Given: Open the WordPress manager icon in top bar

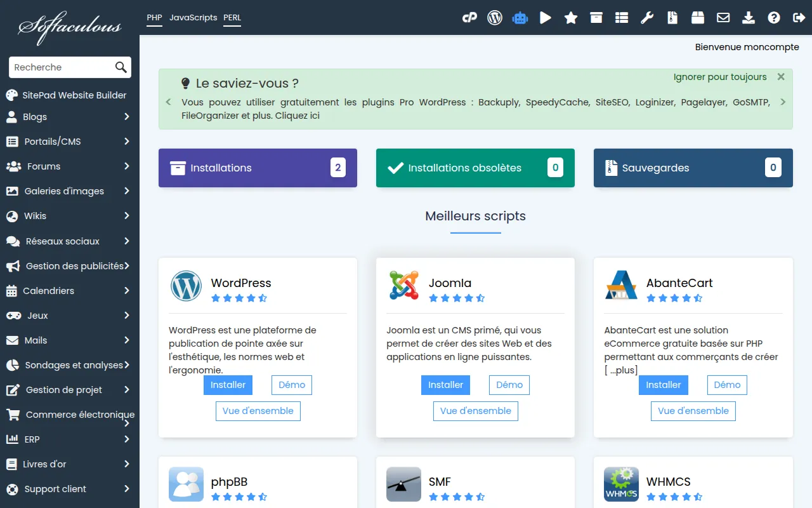Looking at the screenshot, I should coord(495,18).
